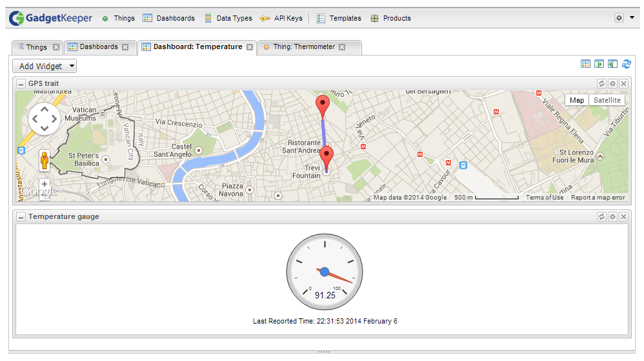The height and width of the screenshot is (361, 644).
Task: Click the St Lorenzo Fuori le Mura marker
Action: point(601,156)
